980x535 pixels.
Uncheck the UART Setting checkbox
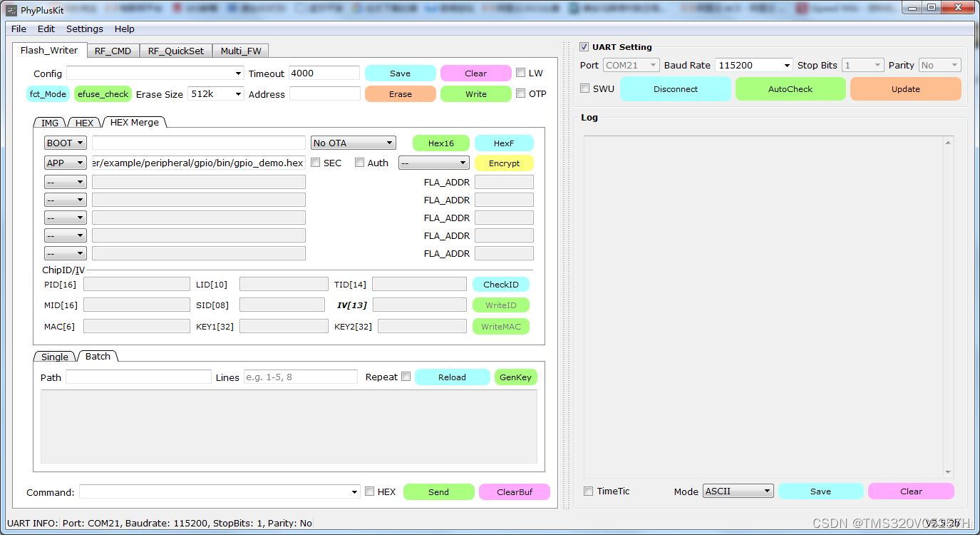pos(584,47)
